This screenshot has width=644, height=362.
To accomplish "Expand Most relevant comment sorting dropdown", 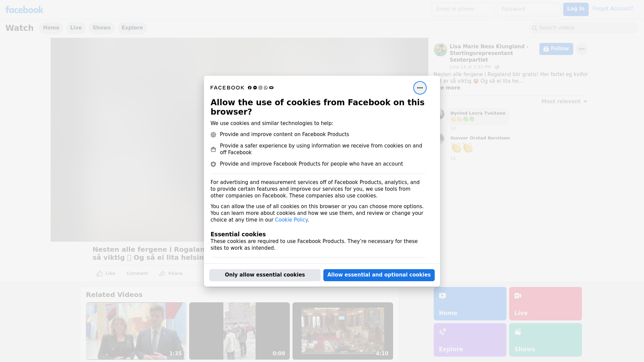I will pos(564,102).
